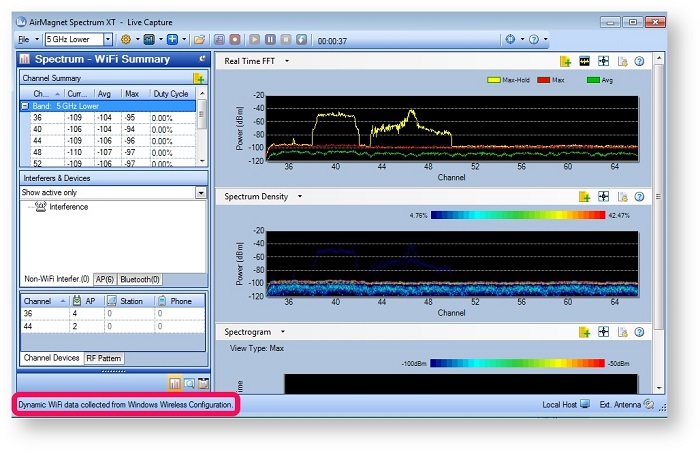
Task: Click the marker crosshair icon in Spectrum Density
Action: [x=603, y=196]
